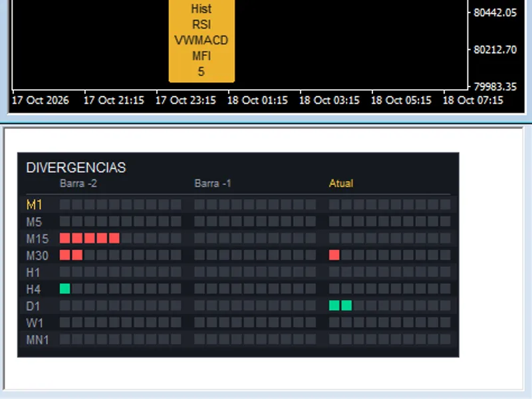Click the DIVERGENCIAS panel title

(76, 168)
